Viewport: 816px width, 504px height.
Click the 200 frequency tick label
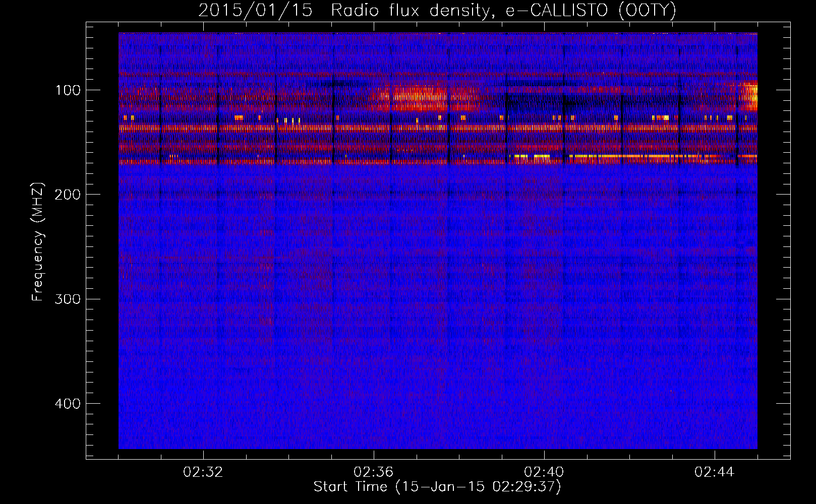[68, 195]
